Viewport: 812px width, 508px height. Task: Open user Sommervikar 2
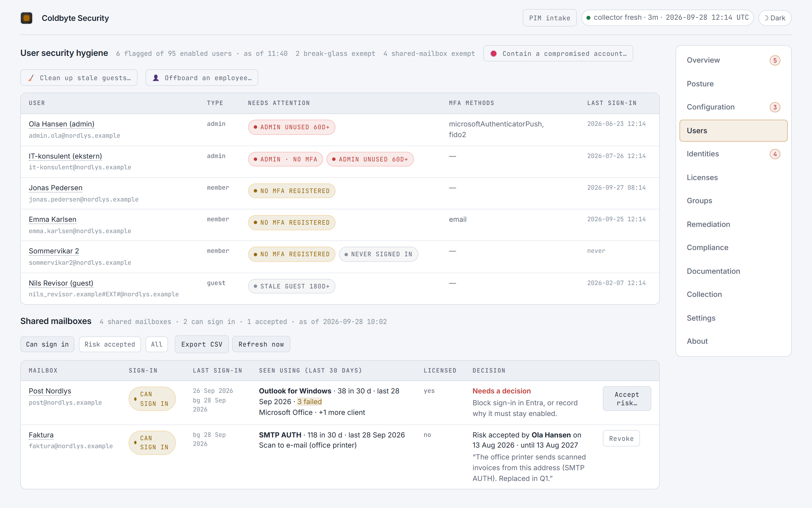coord(54,251)
